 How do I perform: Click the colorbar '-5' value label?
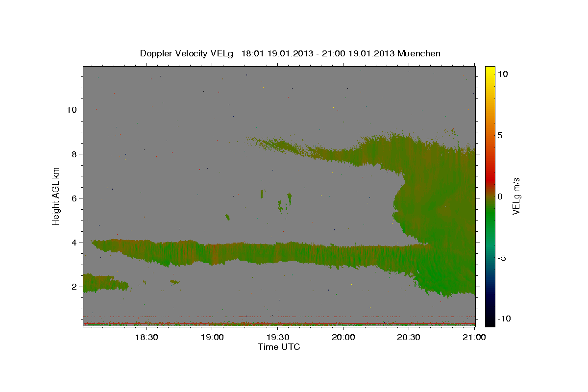tap(502, 258)
